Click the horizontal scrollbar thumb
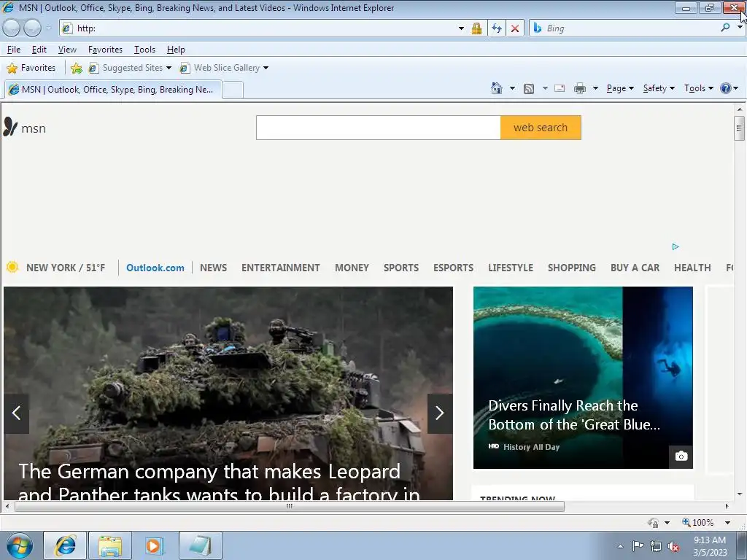Viewport: 747px width, 560px height. pos(290,506)
